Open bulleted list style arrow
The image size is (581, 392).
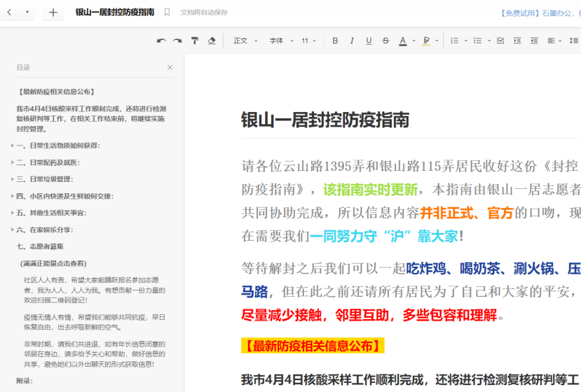pos(489,41)
